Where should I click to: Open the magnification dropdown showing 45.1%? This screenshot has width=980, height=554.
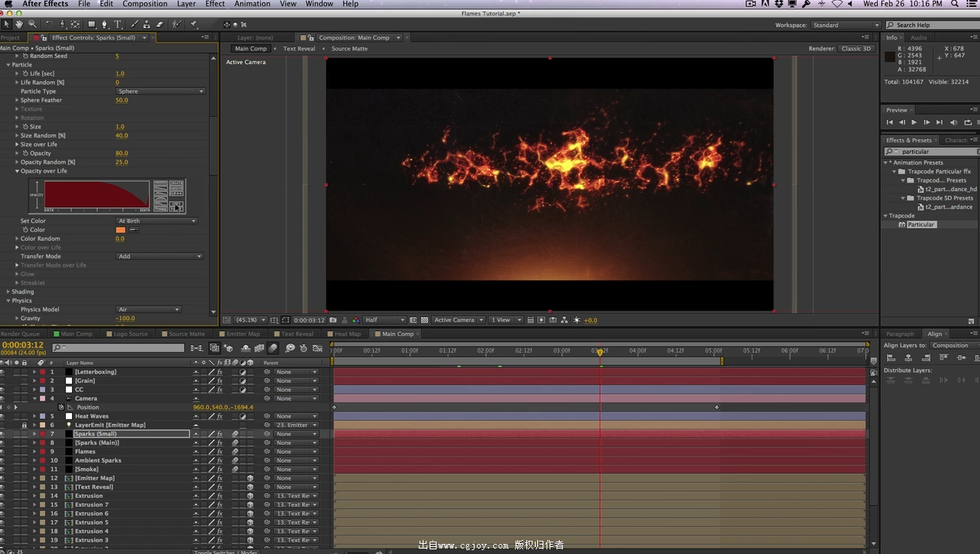click(251, 320)
